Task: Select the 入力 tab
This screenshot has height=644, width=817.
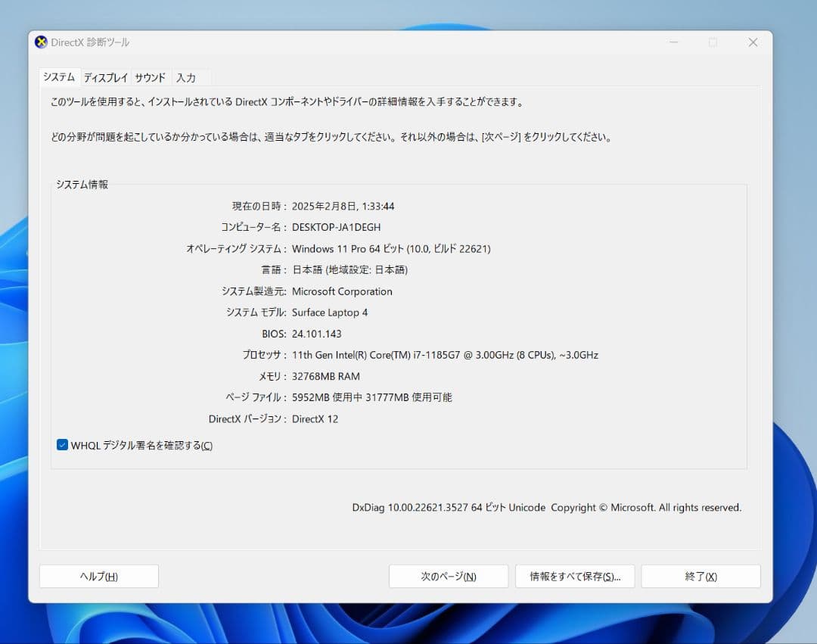Action: (x=186, y=76)
